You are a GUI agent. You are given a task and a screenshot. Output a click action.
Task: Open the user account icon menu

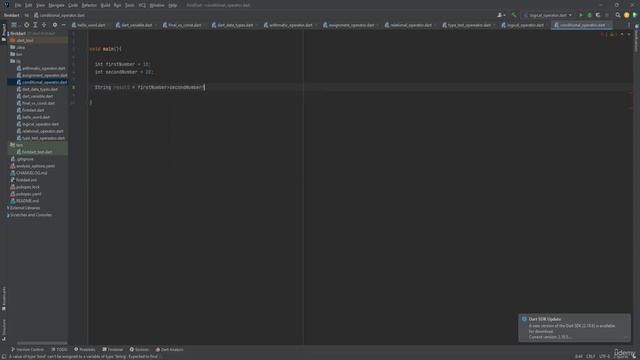point(501,15)
